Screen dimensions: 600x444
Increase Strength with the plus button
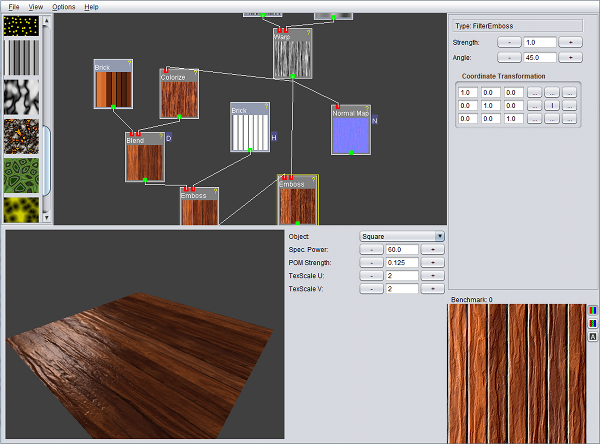tap(570, 42)
